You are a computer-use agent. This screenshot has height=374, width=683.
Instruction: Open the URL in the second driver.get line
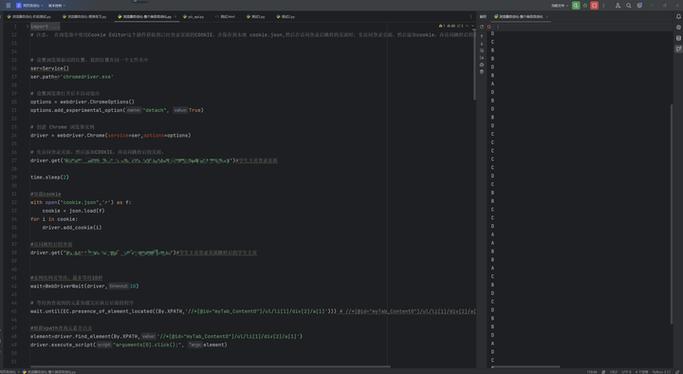(118, 253)
